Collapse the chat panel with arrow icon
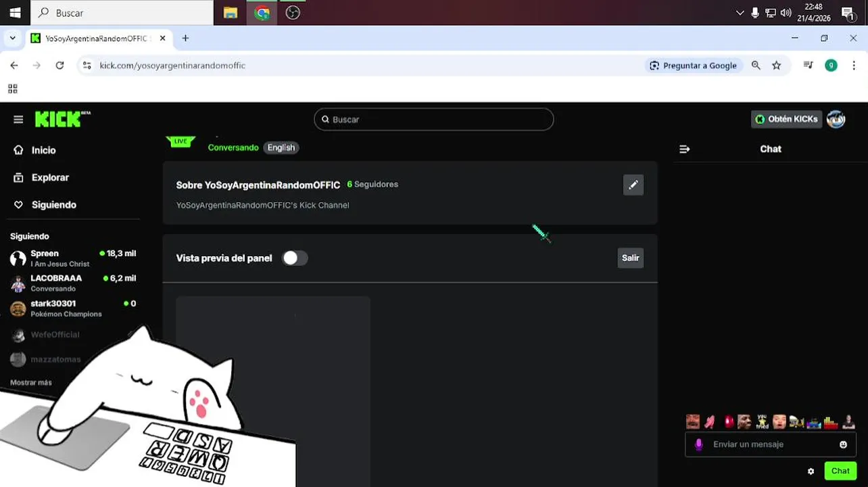The height and width of the screenshot is (487, 868). [685, 149]
